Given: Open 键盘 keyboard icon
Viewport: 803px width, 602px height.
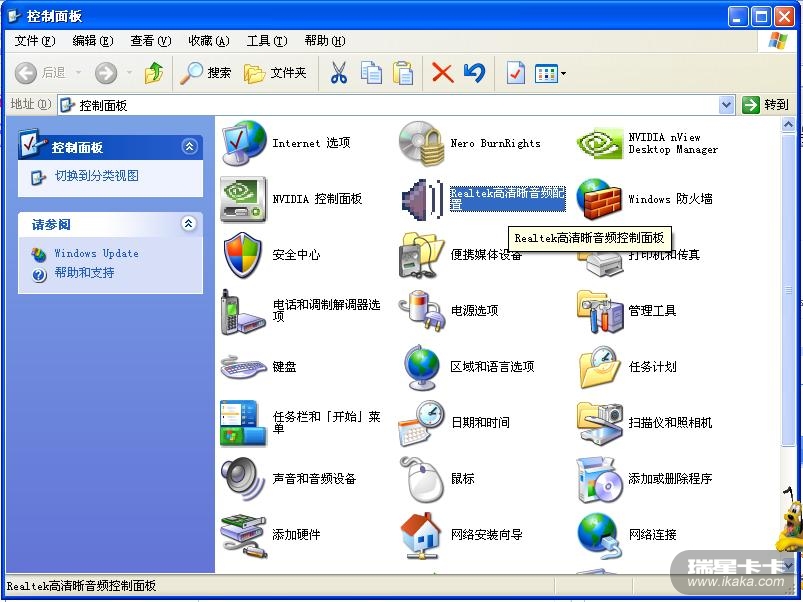Looking at the screenshot, I should pos(243,367).
